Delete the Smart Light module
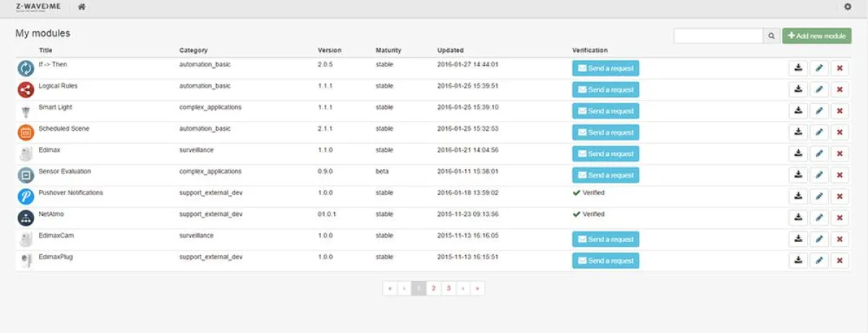 [x=840, y=111]
